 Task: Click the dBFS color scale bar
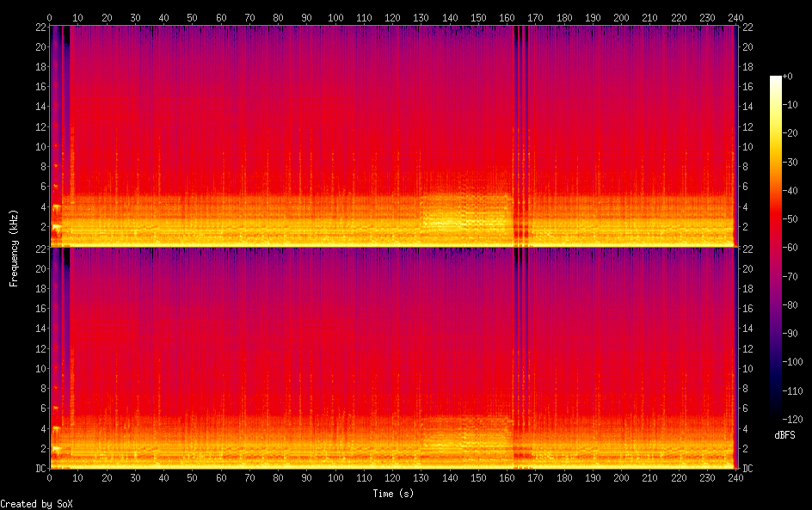[x=776, y=248]
